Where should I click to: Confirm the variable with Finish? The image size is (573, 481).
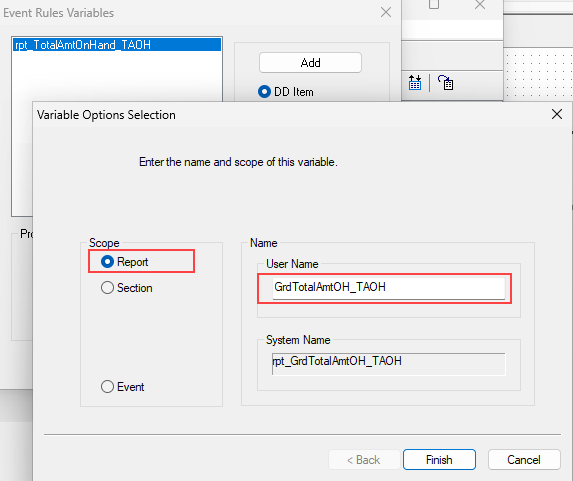coord(439,459)
